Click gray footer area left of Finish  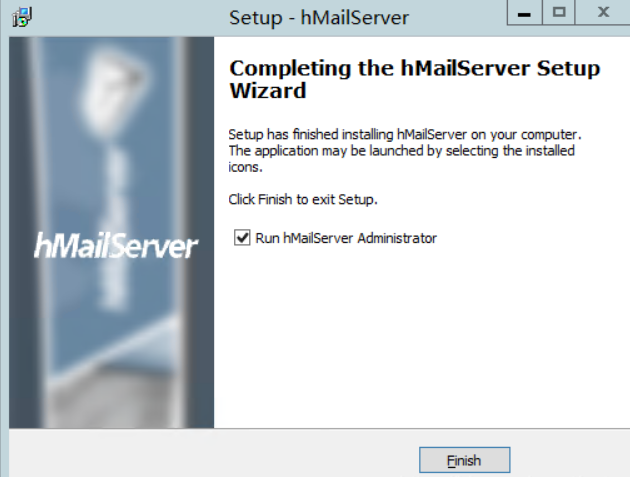pos(213,453)
